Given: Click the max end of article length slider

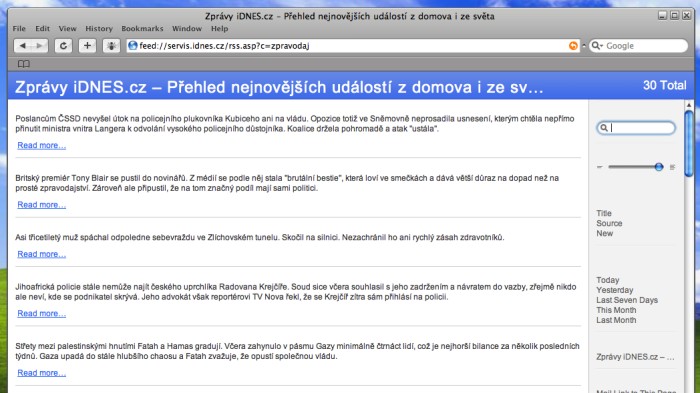Looking at the screenshot, I should click(x=672, y=167).
